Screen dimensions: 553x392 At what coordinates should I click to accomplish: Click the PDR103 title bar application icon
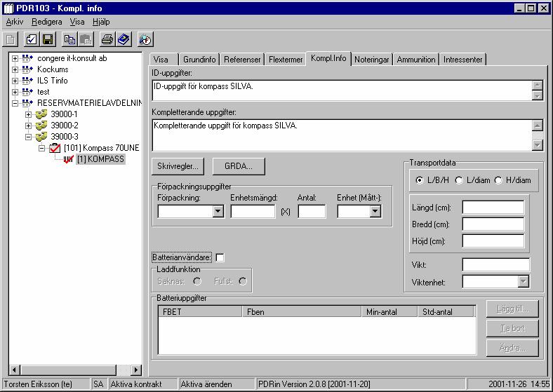point(8,8)
